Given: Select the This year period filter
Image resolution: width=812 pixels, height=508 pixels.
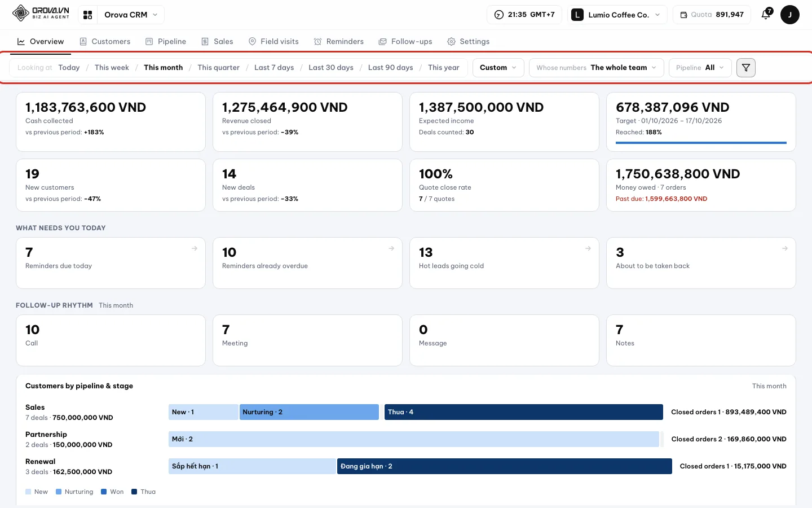Looking at the screenshot, I should point(444,68).
